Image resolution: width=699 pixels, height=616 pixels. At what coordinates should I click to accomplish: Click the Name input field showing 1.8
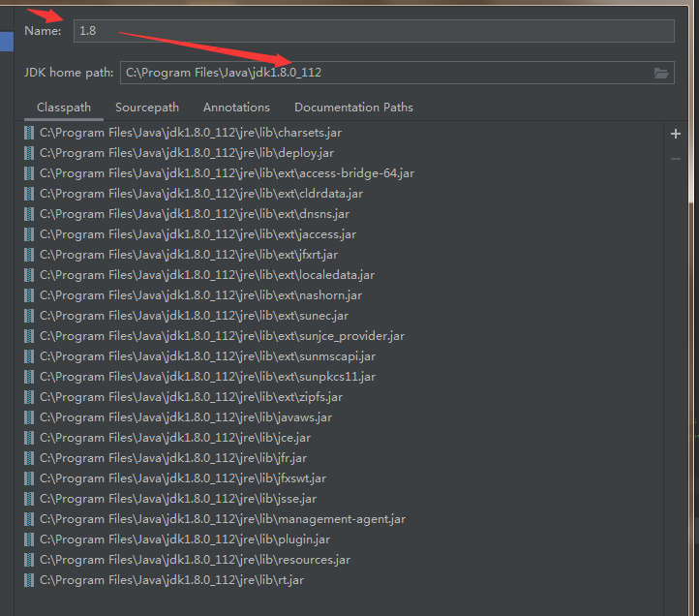(374, 31)
